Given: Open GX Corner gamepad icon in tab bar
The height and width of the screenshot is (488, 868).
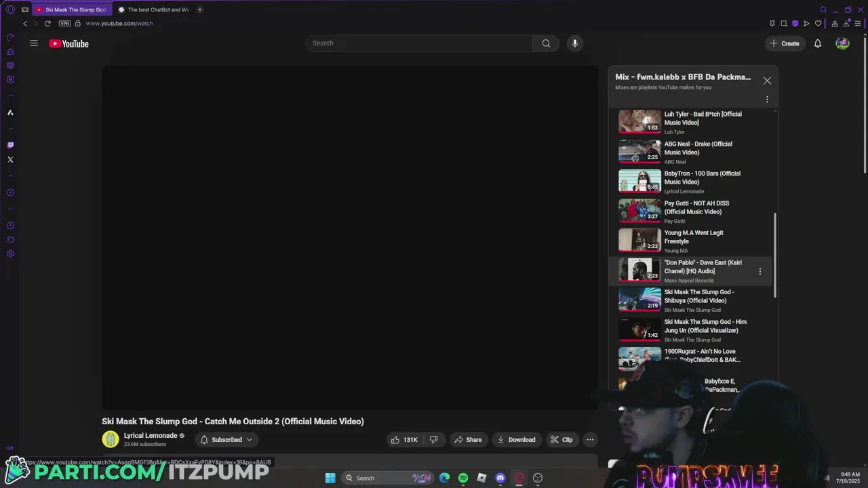Looking at the screenshot, I should click(x=25, y=9).
